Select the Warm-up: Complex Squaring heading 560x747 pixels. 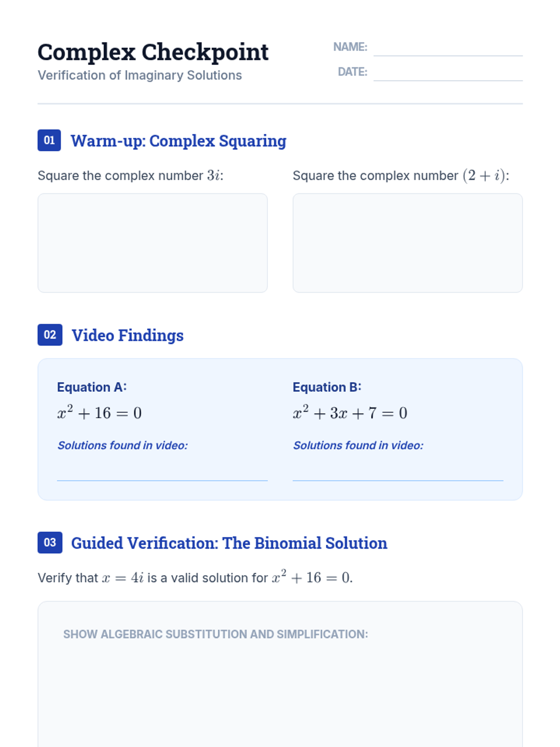(178, 141)
